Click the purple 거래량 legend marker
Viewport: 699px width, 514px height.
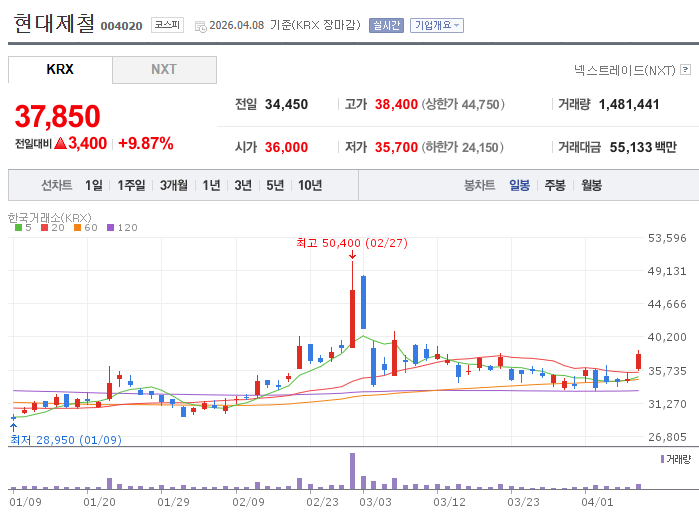pyautogui.click(x=662, y=459)
